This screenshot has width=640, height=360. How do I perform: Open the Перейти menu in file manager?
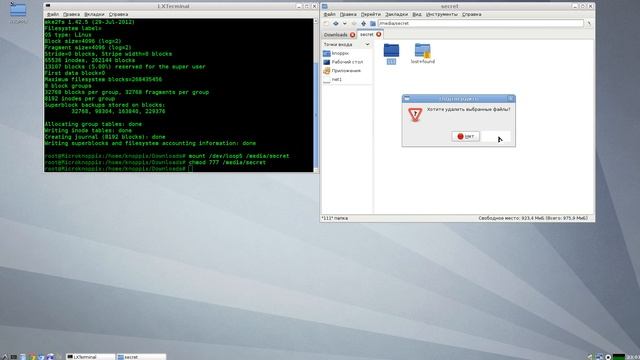pyautogui.click(x=371, y=14)
